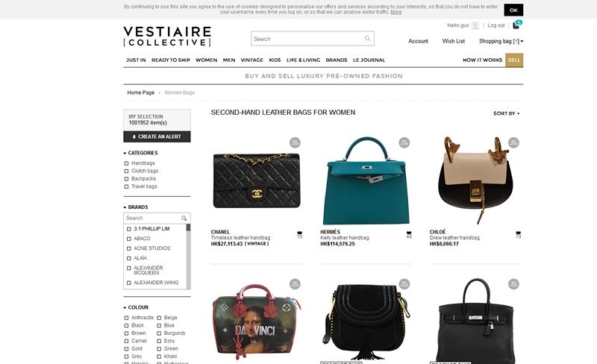This screenshot has width=597, height=364.
Task: Like the Hermès Kelly bag with heart icon
Action: tap(409, 233)
